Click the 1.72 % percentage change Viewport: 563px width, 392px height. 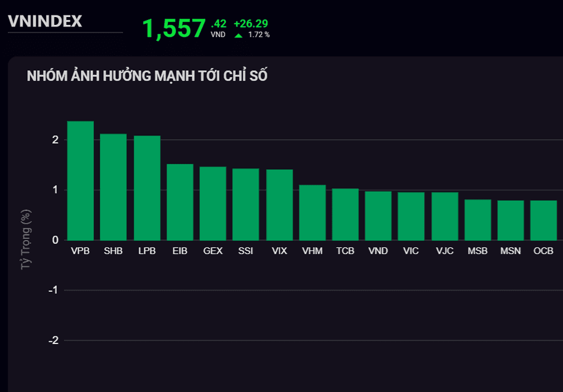click(x=259, y=35)
